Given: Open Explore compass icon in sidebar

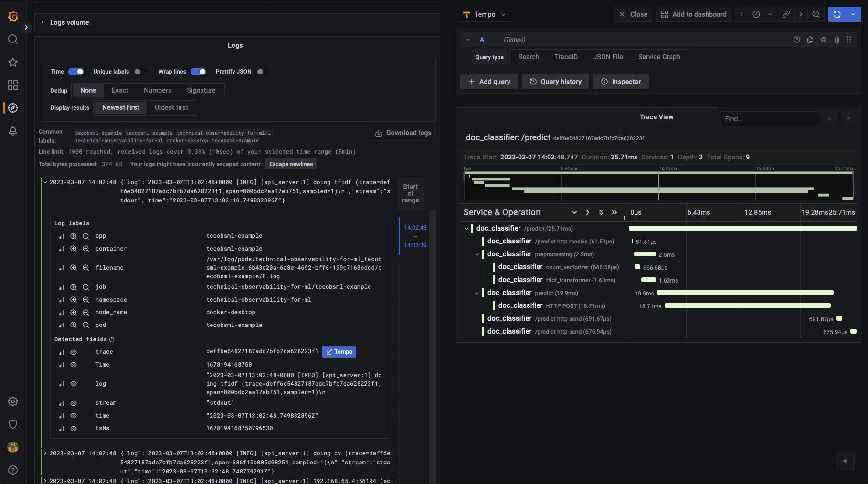Looking at the screenshot, I should pyautogui.click(x=13, y=108).
